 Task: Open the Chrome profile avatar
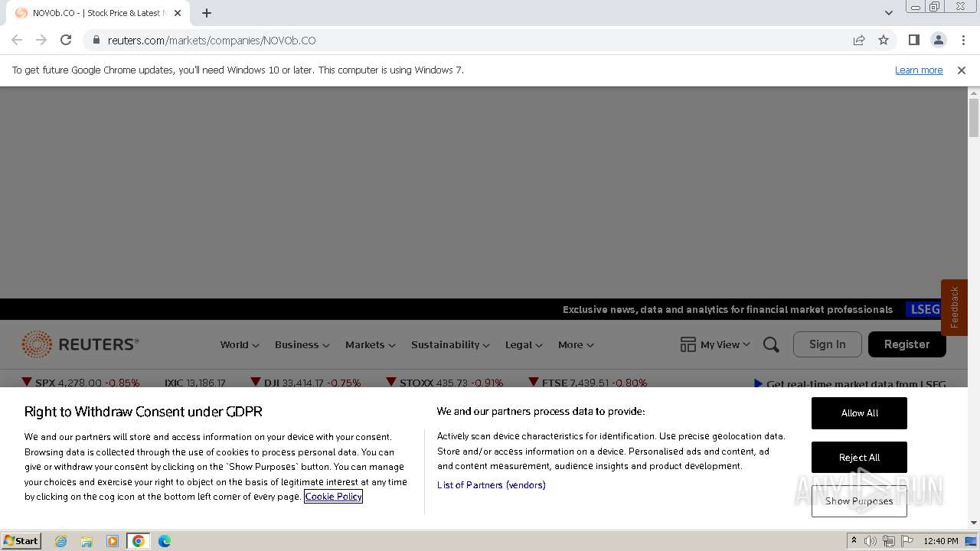938,40
